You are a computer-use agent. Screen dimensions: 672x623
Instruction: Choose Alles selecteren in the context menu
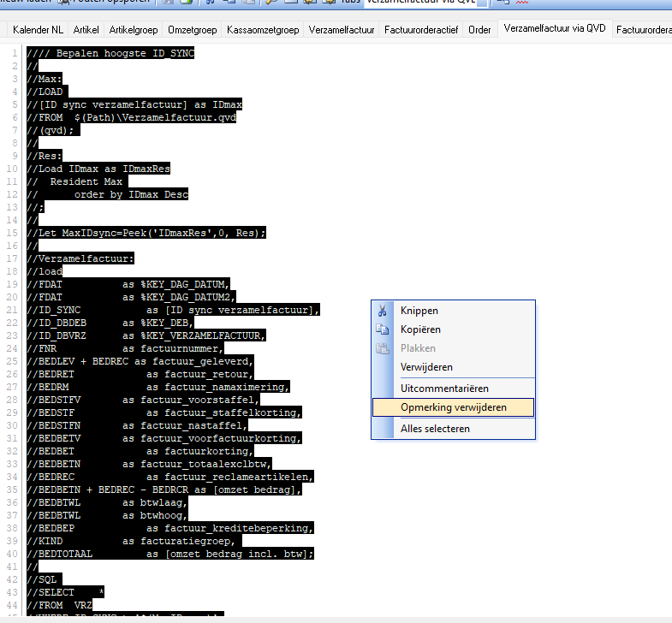pyautogui.click(x=454, y=429)
